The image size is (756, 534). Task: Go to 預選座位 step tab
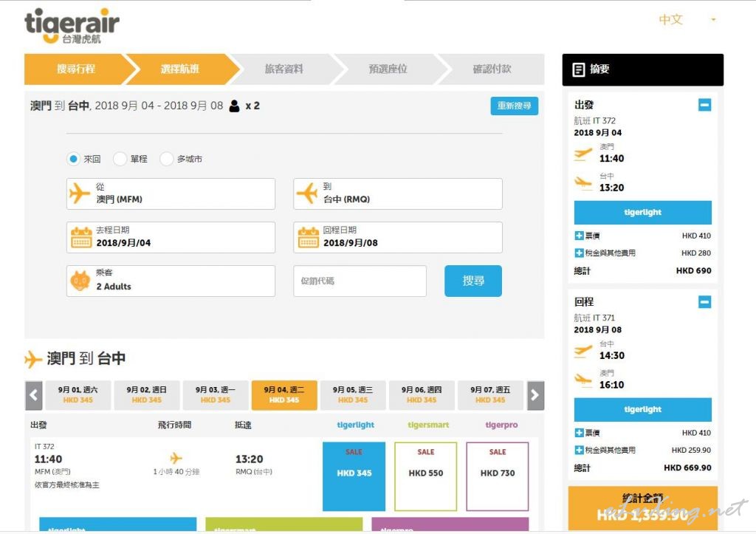(x=388, y=69)
